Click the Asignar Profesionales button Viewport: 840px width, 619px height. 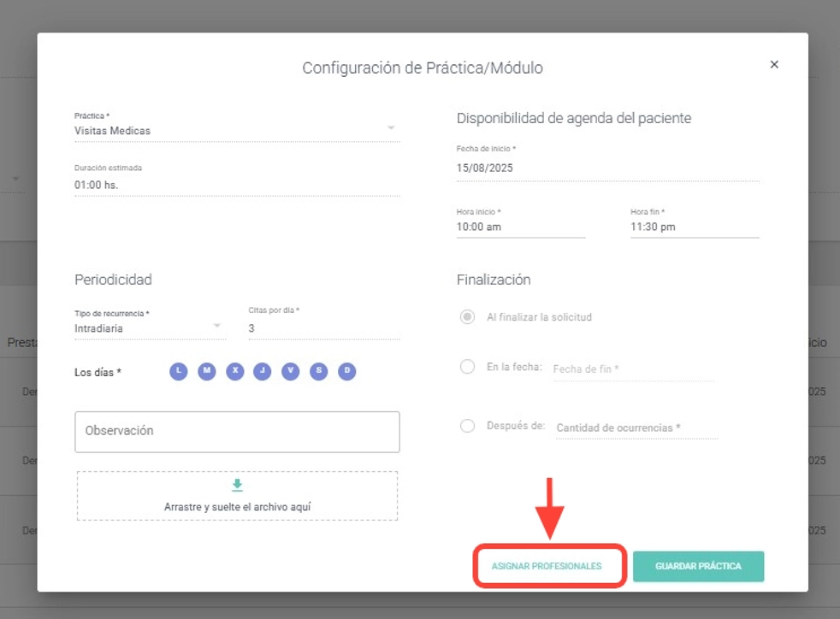[547, 566]
